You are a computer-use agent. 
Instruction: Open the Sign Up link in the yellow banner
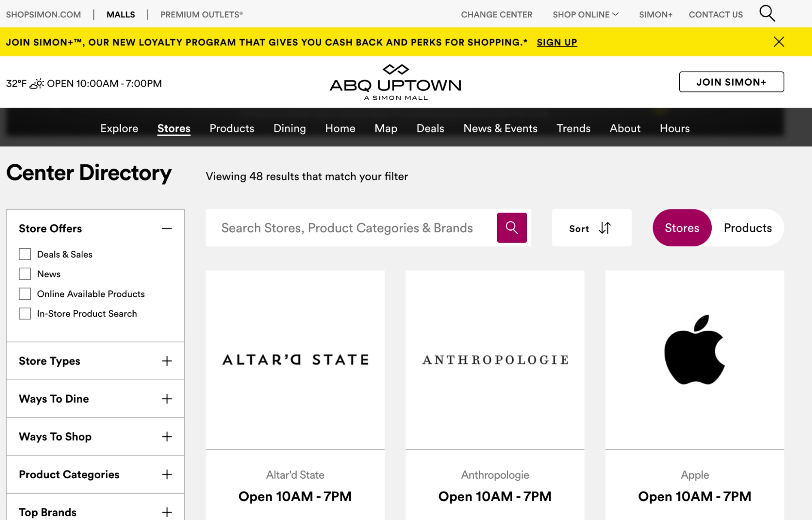point(556,42)
